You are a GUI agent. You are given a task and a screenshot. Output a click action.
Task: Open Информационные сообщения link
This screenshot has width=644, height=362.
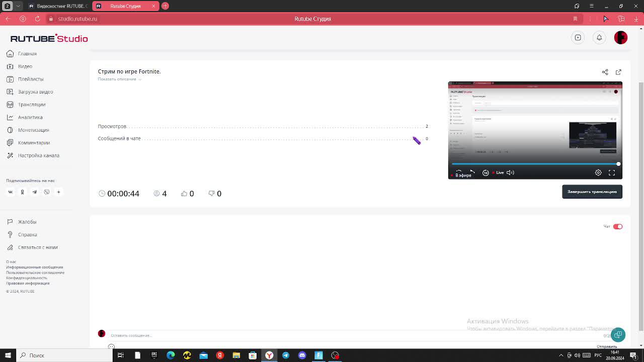(x=34, y=267)
